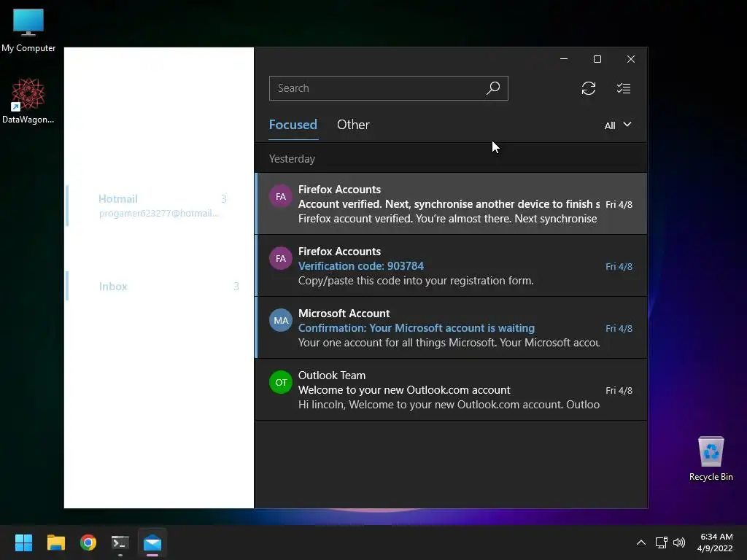Screen dimensions: 747x560
Task: Open the terminal app on taskbar
Action: point(120,542)
